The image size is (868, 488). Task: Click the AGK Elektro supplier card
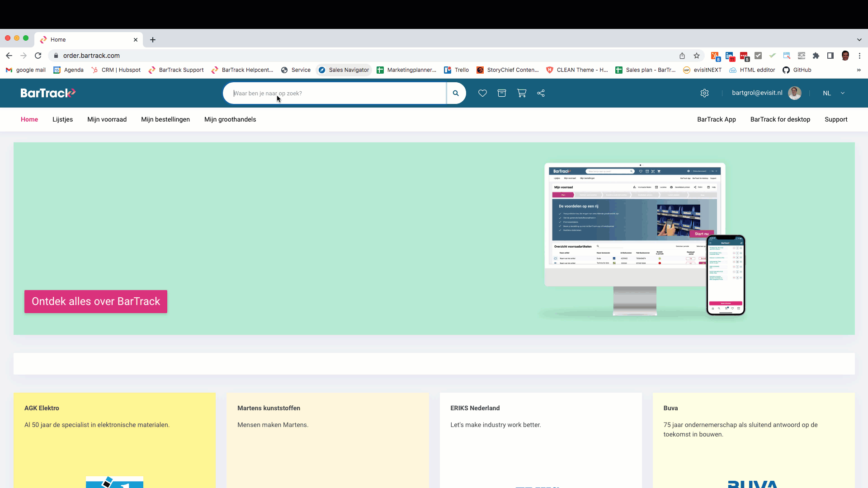point(114,441)
